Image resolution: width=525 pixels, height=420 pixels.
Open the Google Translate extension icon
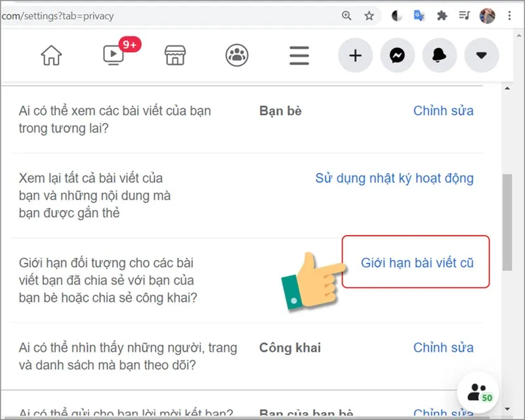[x=419, y=15]
